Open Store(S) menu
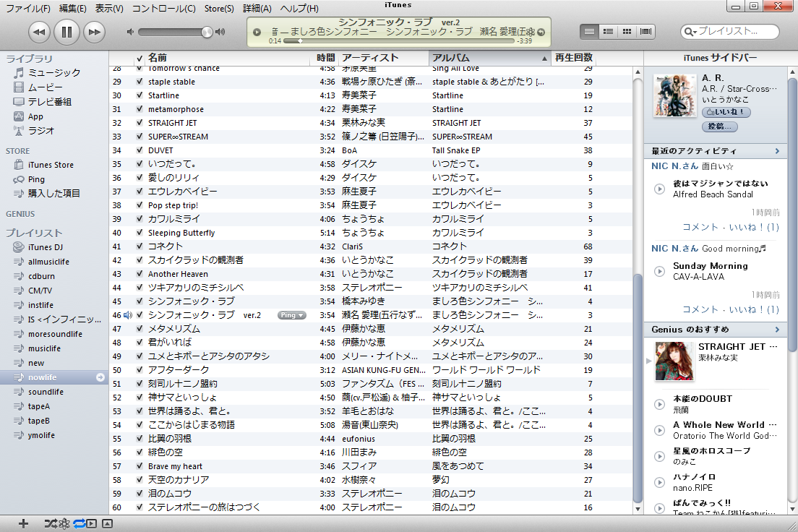Viewport: 798px width, 532px height. [x=219, y=9]
